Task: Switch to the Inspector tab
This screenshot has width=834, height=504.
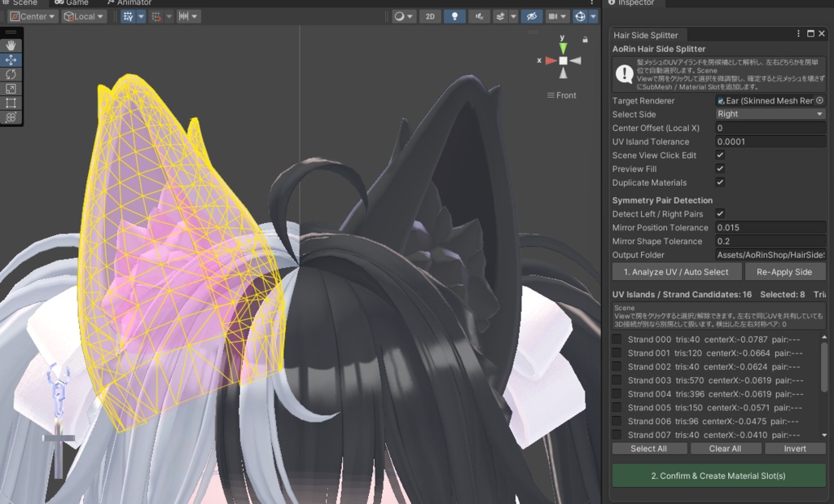Action: 632,2
